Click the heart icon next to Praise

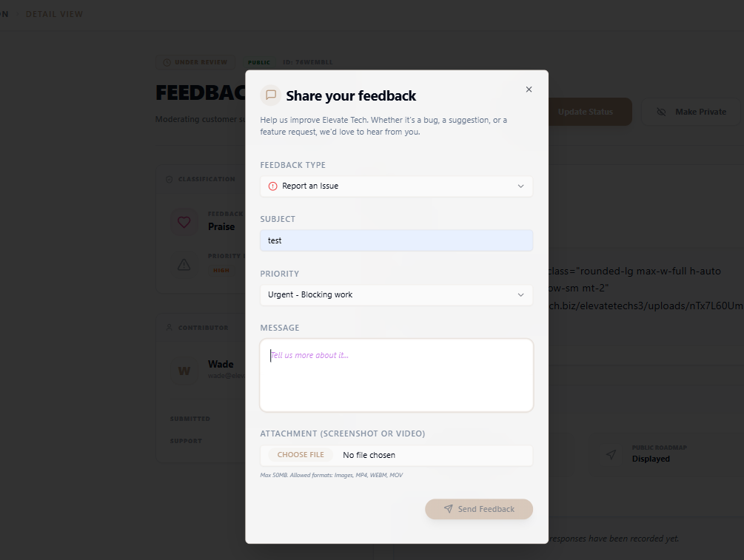pos(184,222)
